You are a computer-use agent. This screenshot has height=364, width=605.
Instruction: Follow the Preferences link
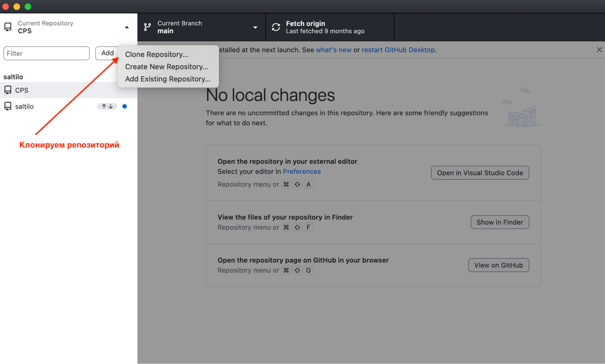click(302, 171)
